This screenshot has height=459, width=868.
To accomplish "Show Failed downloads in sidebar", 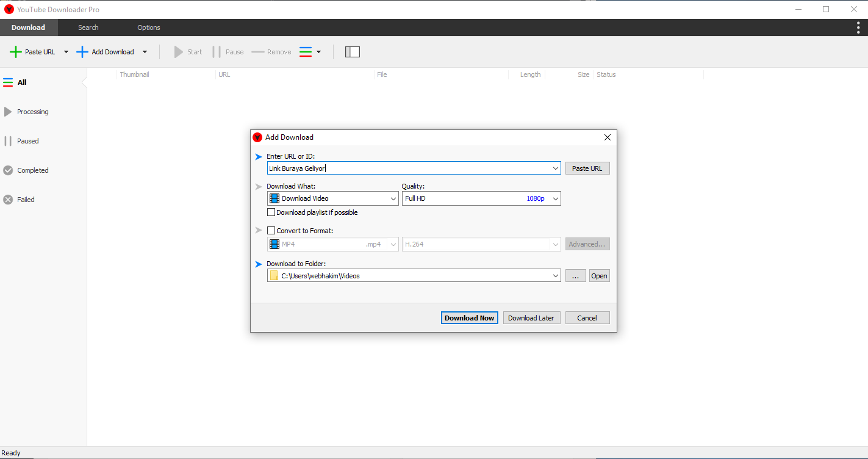I will click(43, 200).
